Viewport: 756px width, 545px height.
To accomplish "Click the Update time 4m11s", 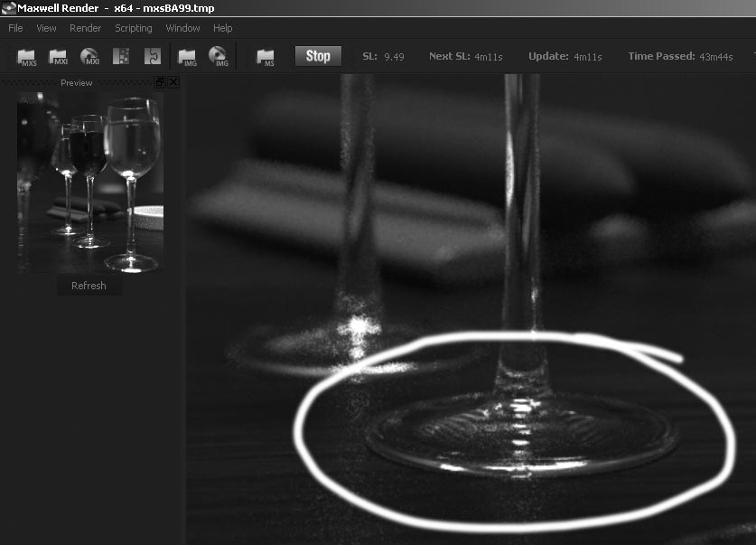I will (x=588, y=57).
